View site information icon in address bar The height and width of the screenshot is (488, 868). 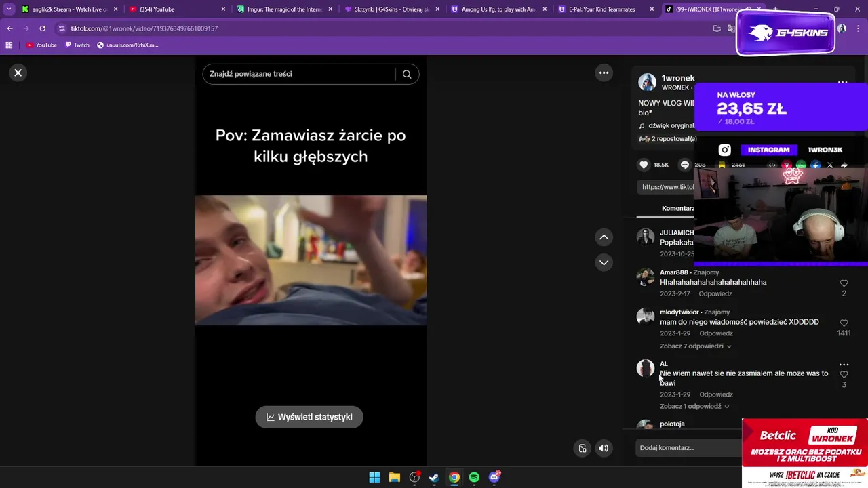(x=62, y=28)
